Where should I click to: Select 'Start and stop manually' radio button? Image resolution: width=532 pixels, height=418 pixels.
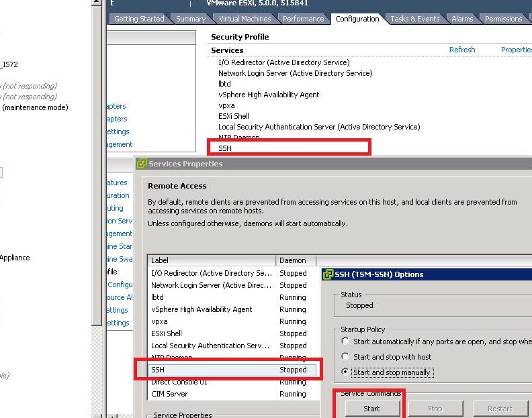[345, 372]
